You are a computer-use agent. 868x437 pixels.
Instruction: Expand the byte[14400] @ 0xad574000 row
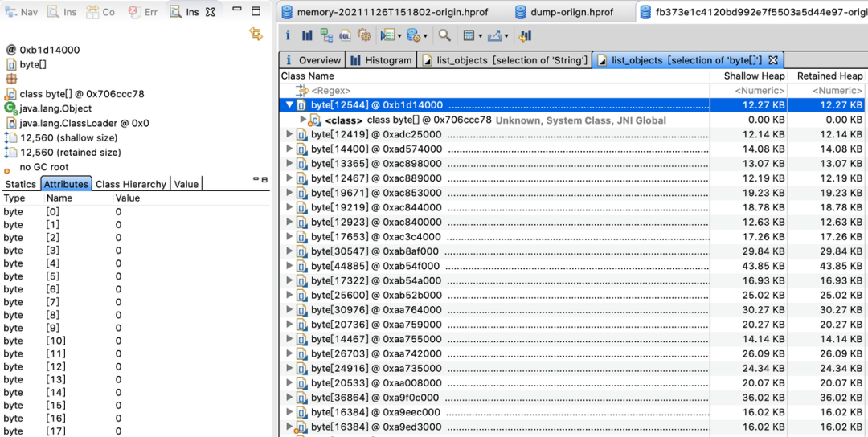(289, 149)
